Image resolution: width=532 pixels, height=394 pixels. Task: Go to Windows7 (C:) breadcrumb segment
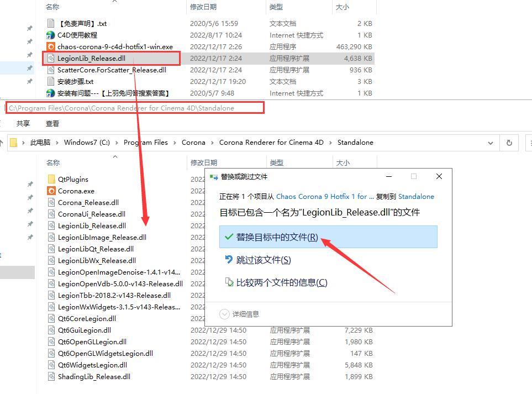(x=87, y=143)
